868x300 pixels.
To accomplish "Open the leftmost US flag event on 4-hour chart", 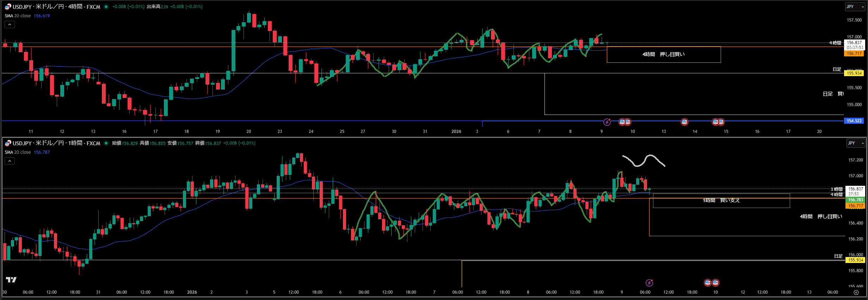I will tap(622, 122).
